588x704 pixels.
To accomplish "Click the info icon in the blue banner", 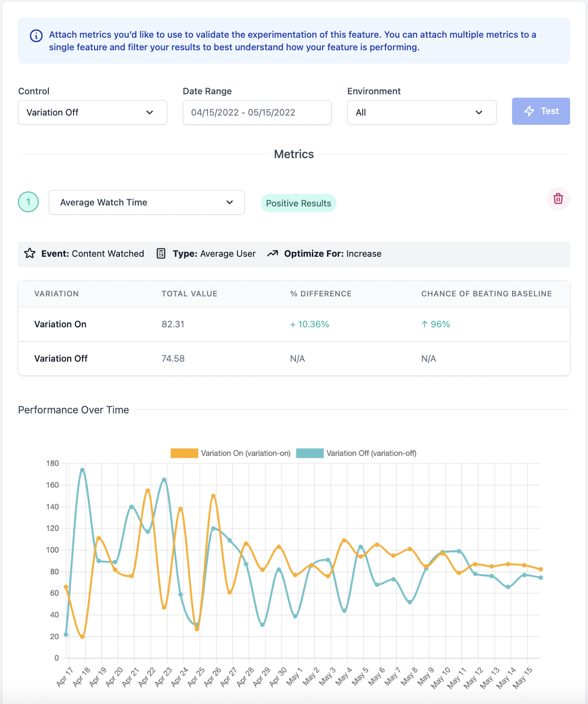I will click(x=36, y=36).
